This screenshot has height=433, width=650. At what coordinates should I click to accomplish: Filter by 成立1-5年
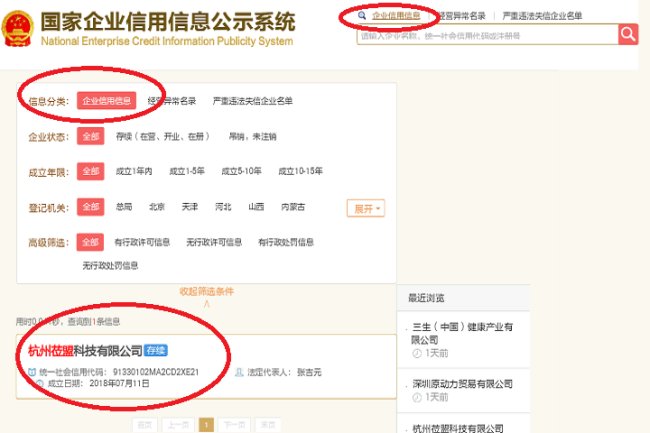(x=187, y=171)
